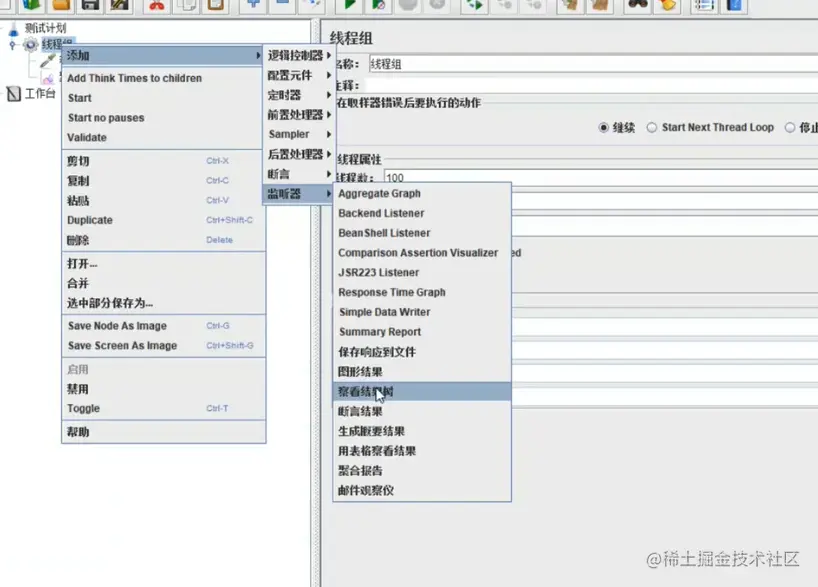Open the 后置处理器 submenu
818x587 pixels.
click(299, 154)
